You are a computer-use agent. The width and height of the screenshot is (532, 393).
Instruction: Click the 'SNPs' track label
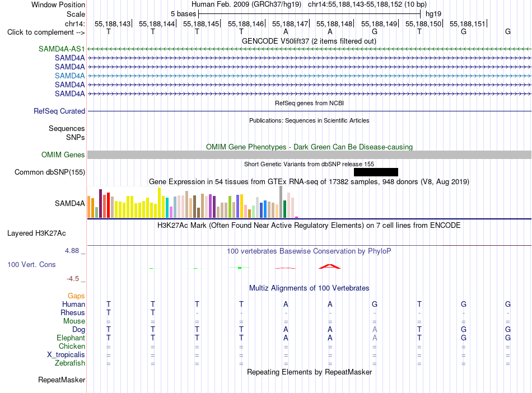click(76, 137)
